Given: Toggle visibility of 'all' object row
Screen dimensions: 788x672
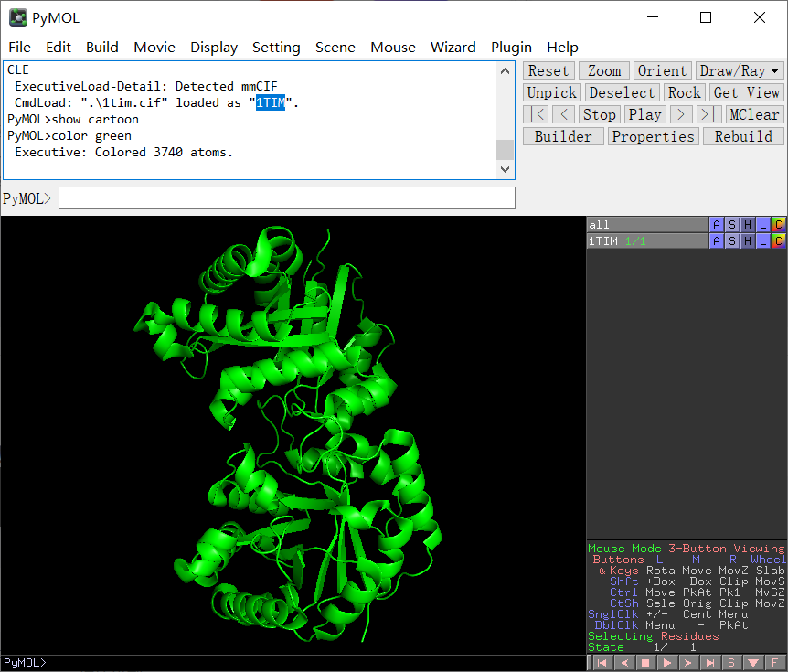Looking at the screenshot, I should point(647,225).
